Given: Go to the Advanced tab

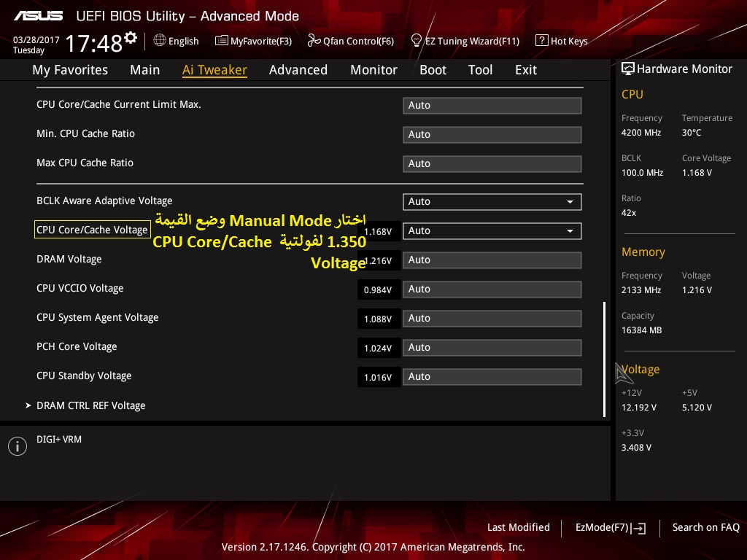Looking at the screenshot, I should pyautogui.click(x=298, y=70).
